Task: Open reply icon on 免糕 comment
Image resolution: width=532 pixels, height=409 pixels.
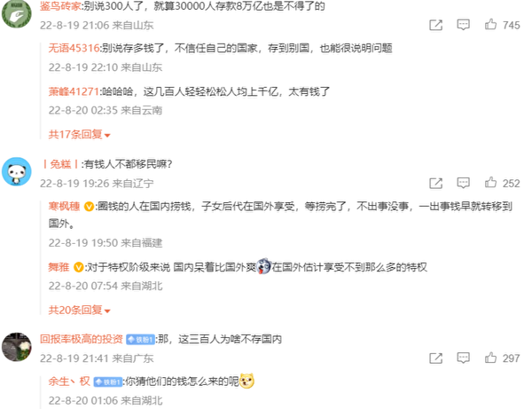Action: click(463, 184)
